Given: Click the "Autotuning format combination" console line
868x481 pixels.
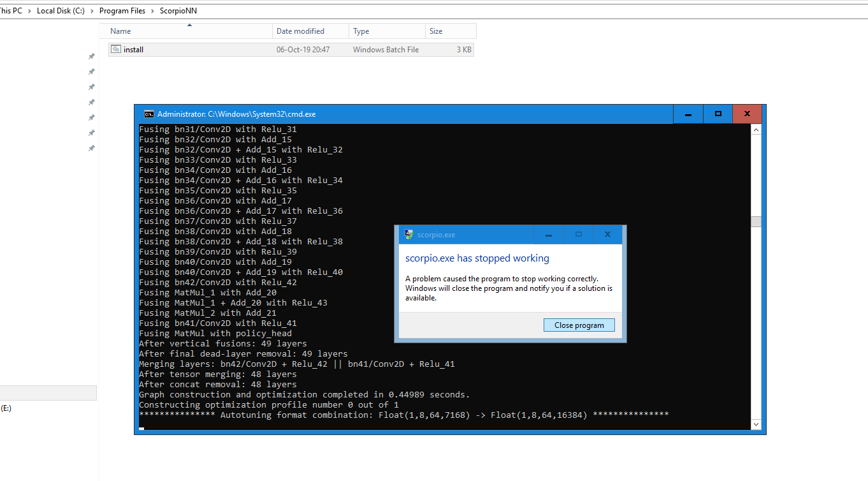Looking at the screenshot, I should (403, 415).
